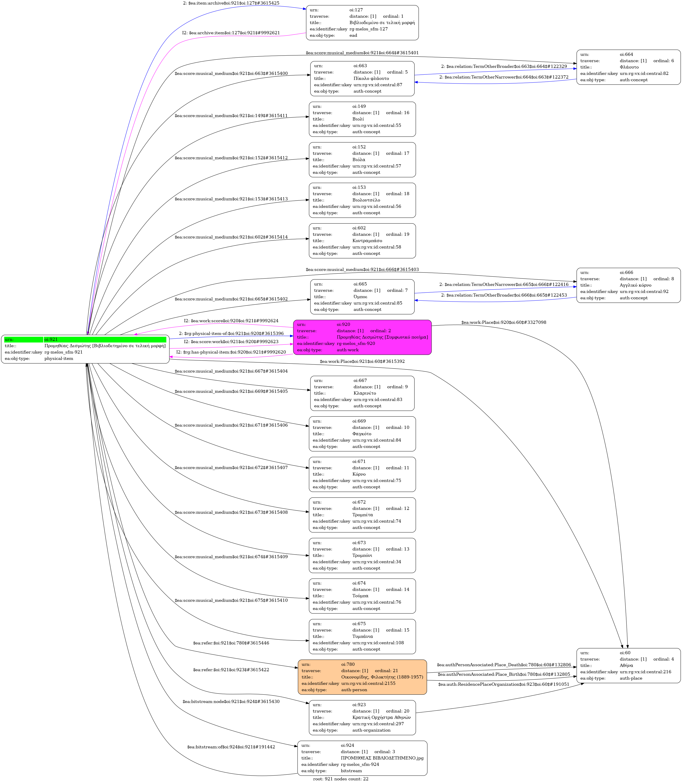
Task: Click the Κρατική Ορχήστρα Αθηνών organization node
Action: 362,717
